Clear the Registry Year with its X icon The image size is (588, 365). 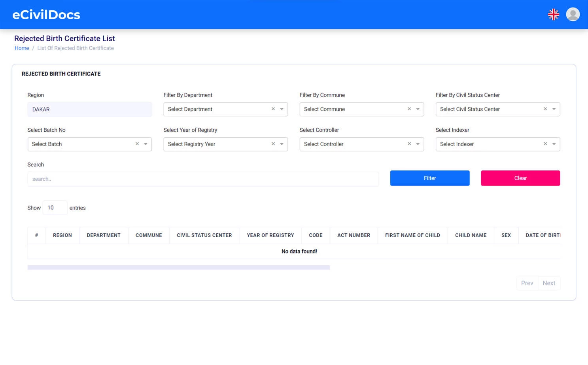(x=273, y=144)
